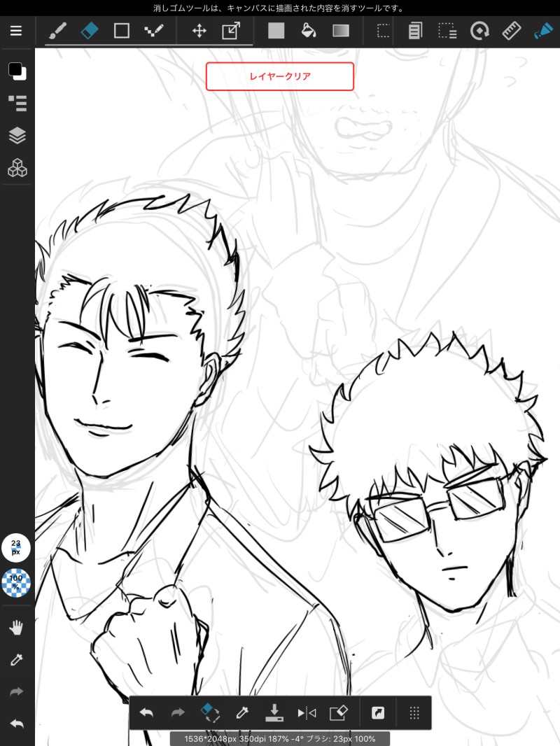Open foreground/background color swatch

pyautogui.click(x=17, y=71)
